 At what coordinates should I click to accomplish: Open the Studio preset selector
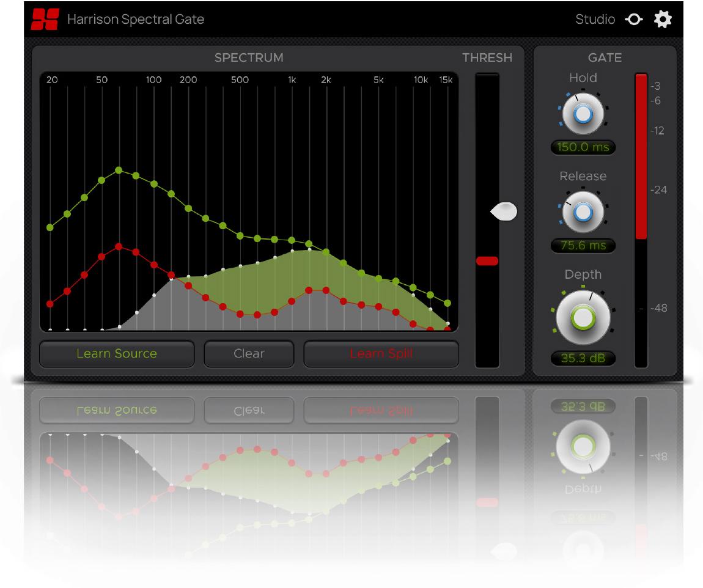point(595,20)
